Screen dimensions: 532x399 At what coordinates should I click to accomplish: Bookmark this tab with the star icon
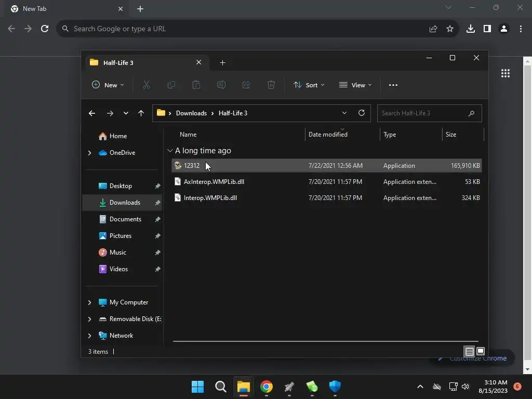pyautogui.click(x=450, y=29)
